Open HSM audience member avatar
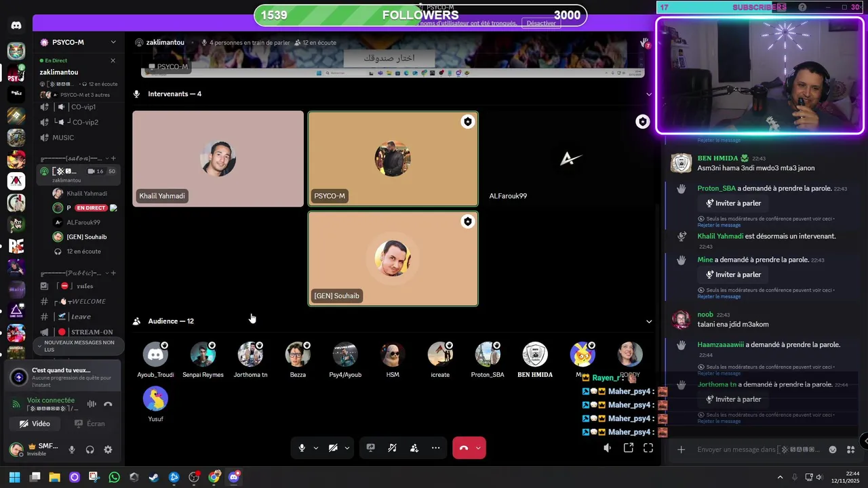The height and width of the screenshot is (488, 868). pos(393,354)
